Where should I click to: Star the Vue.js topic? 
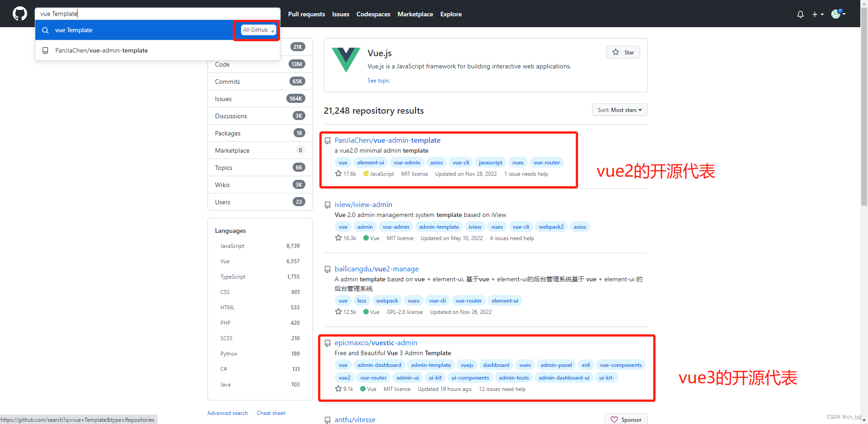[623, 52]
